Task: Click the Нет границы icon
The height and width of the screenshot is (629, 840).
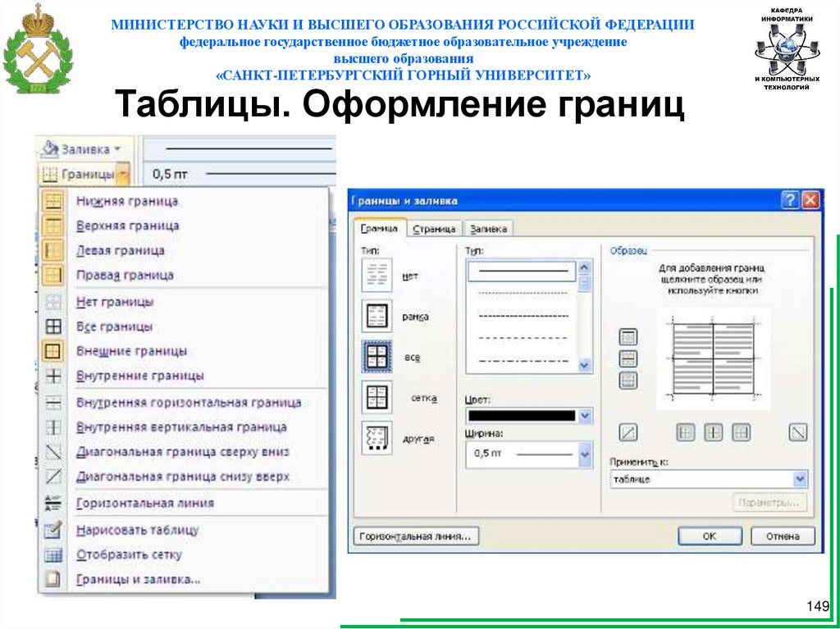Action: click(x=53, y=302)
